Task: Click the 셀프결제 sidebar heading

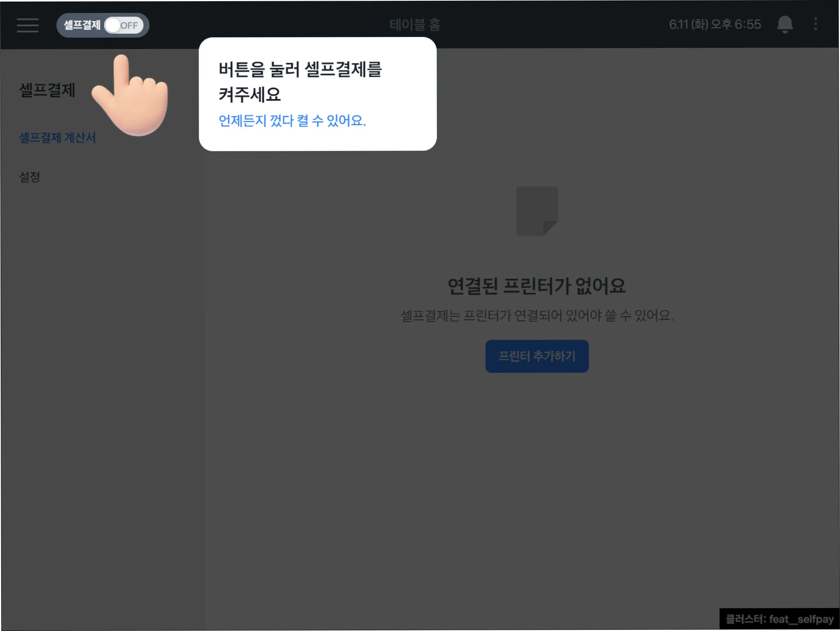Action: pyautogui.click(x=48, y=90)
